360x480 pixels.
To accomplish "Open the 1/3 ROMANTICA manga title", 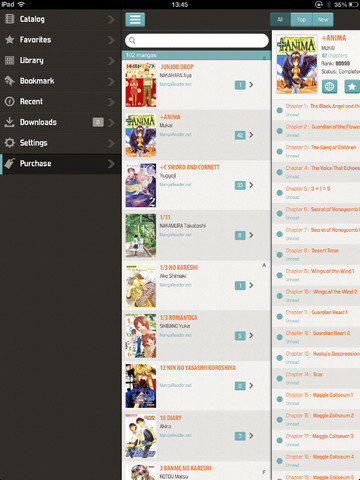I will [179, 318].
